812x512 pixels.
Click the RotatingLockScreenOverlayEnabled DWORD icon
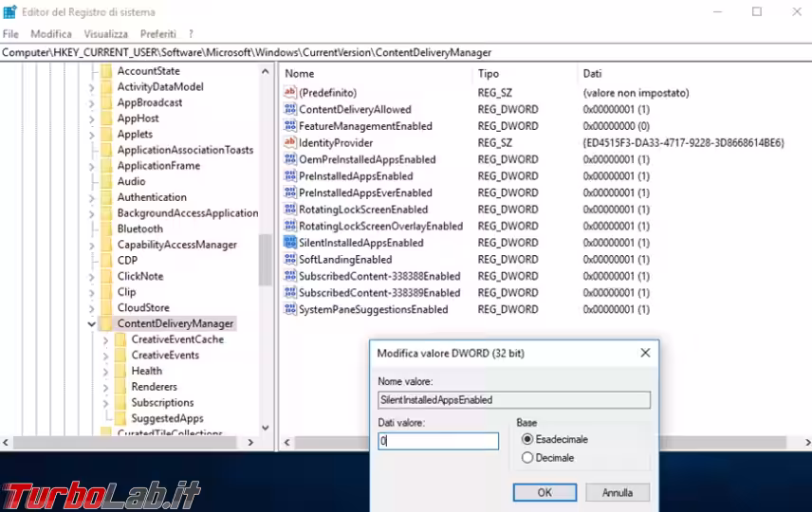click(290, 226)
